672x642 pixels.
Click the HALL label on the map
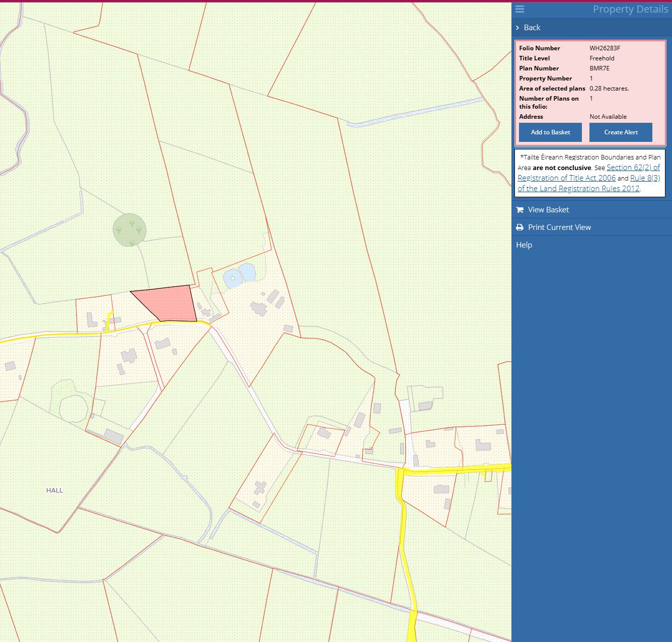[x=55, y=490]
